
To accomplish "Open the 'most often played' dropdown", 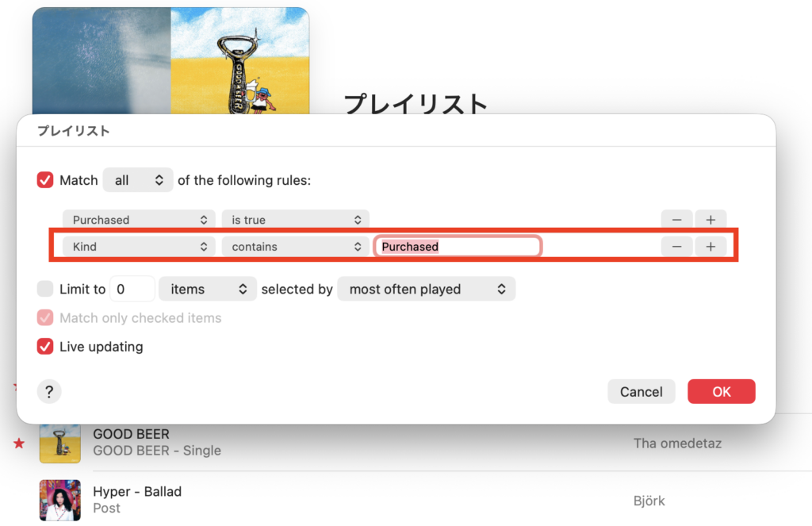I will [x=427, y=289].
